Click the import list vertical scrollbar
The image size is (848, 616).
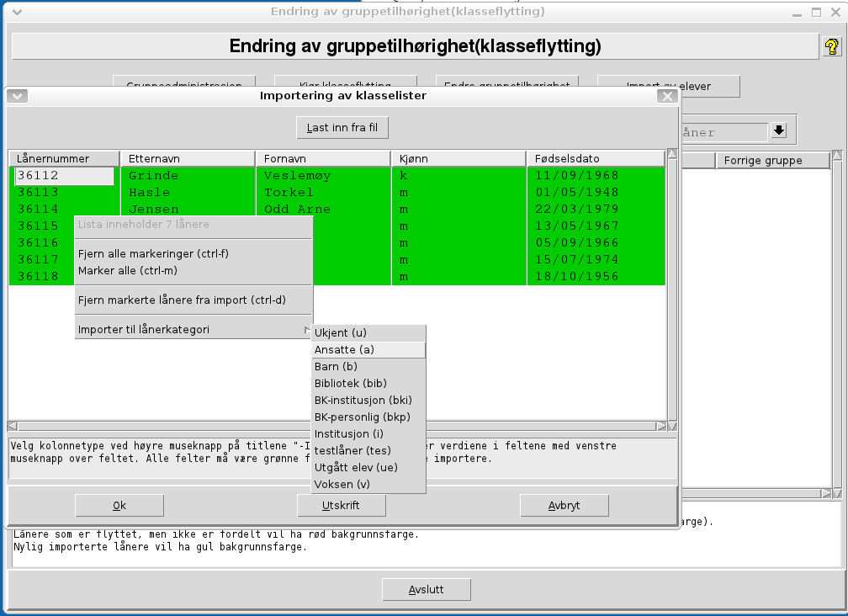tap(671, 286)
